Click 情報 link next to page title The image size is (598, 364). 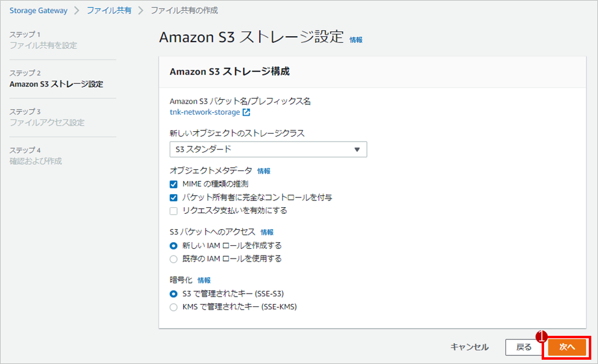pos(356,40)
